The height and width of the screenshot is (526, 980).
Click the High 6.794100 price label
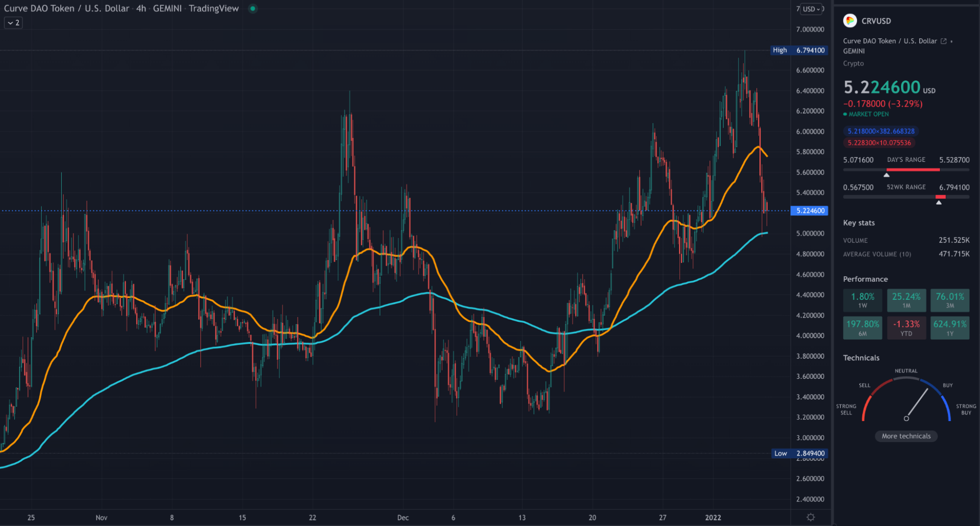[x=799, y=50]
